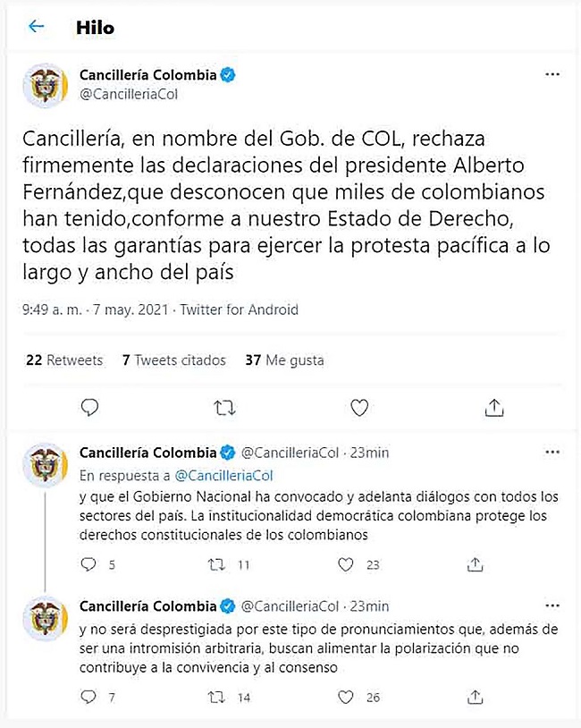Like the reply with 26 likes
This screenshot has width=581, height=728.
[345, 697]
